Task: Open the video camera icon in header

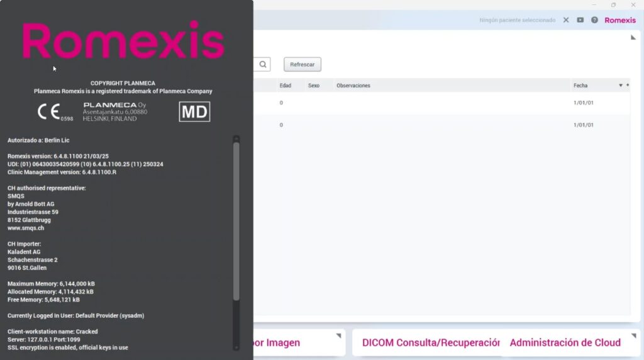Action: (x=580, y=20)
